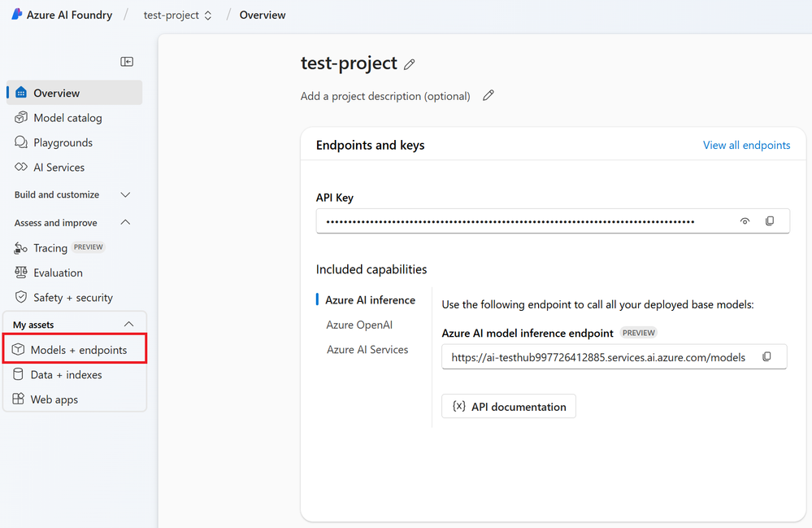Viewport: 812px width, 528px height.
Task: Open the API documentation button
Action: pos(509,407)
